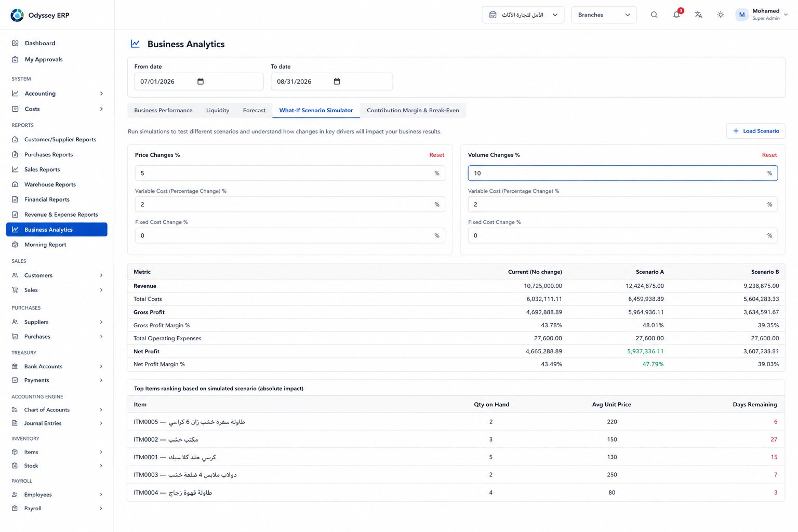
Task: Expand the Accounting sidebar menu
Action: 57,94
